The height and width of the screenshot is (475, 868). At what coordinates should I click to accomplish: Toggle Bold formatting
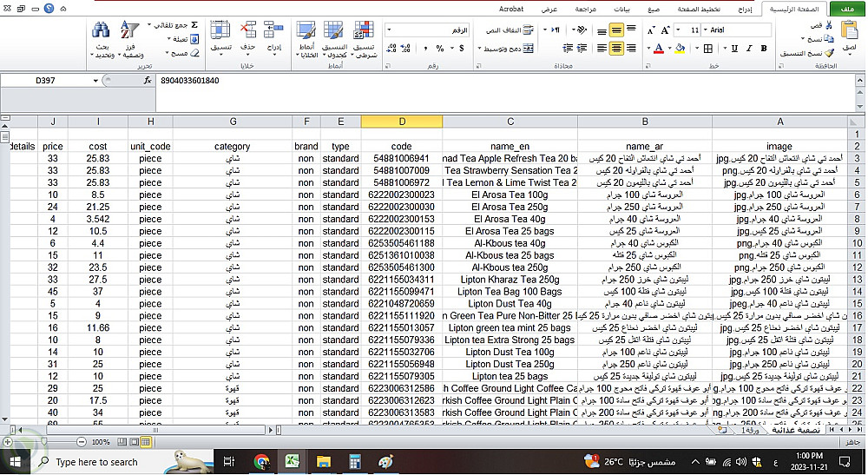764,49
